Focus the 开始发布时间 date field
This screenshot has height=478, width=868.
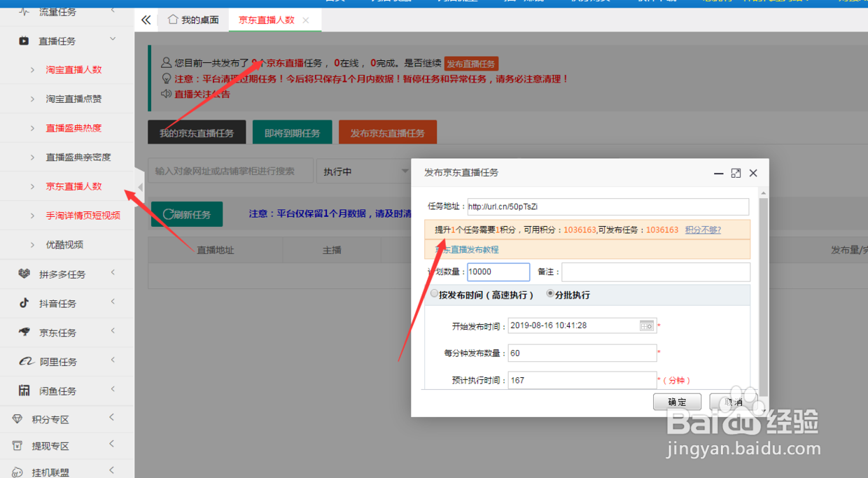pyautogui.click(x=582, y=325)
